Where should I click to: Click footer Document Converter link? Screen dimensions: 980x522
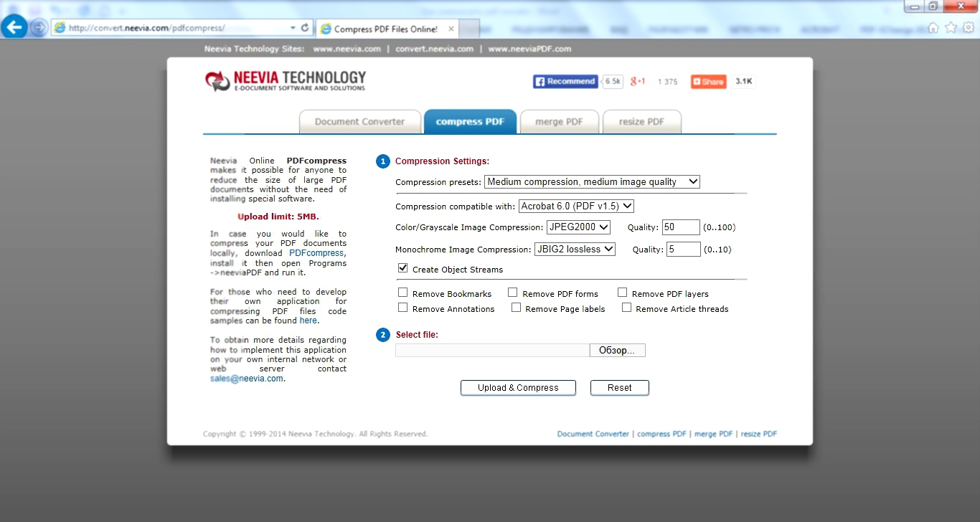click(x=593, y=434)
